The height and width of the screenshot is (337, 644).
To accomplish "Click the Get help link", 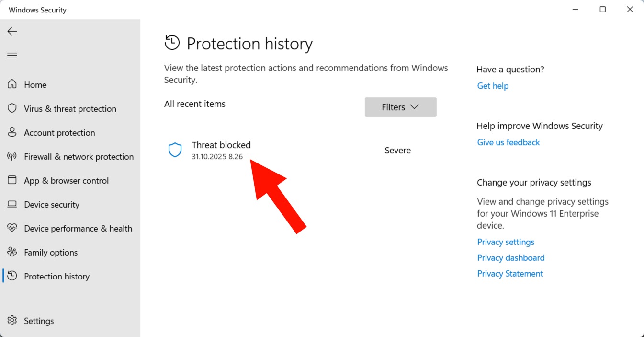I will pos(493,86).
